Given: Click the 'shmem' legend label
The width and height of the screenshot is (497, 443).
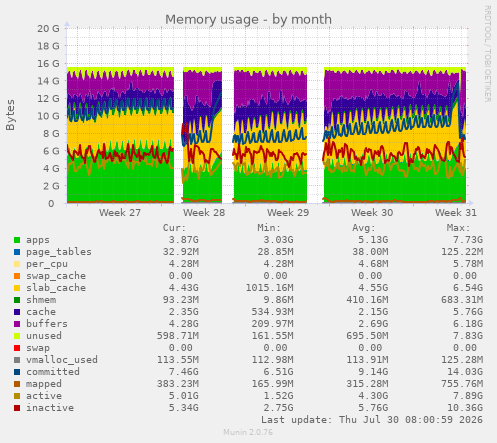Looking at the screenshot, I should tap(41, 300).
